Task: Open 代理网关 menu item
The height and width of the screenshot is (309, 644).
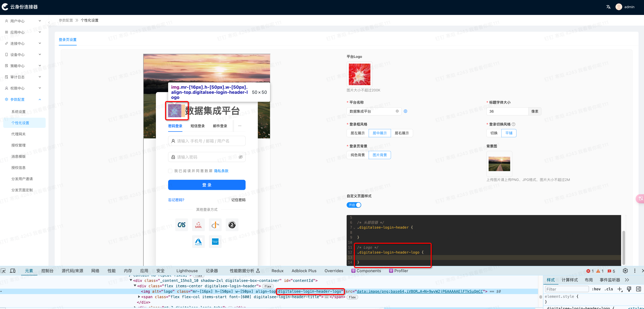Action: 19,134
